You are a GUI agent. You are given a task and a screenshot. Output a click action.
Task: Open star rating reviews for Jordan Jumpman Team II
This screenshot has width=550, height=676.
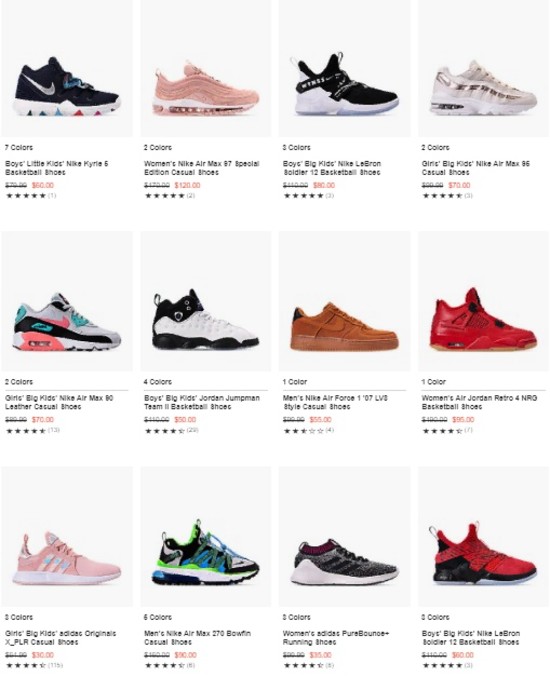[171, 430]
